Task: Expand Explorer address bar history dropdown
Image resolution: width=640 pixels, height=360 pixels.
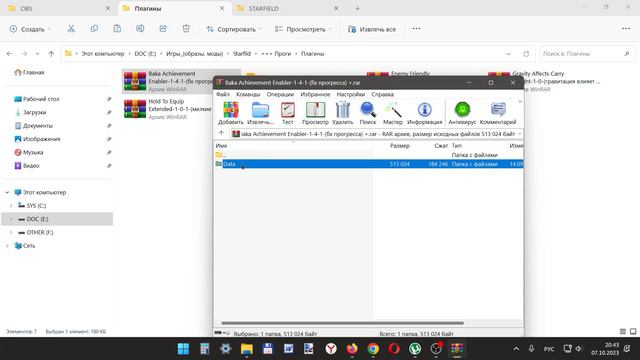Action: [x=508, y=54]
